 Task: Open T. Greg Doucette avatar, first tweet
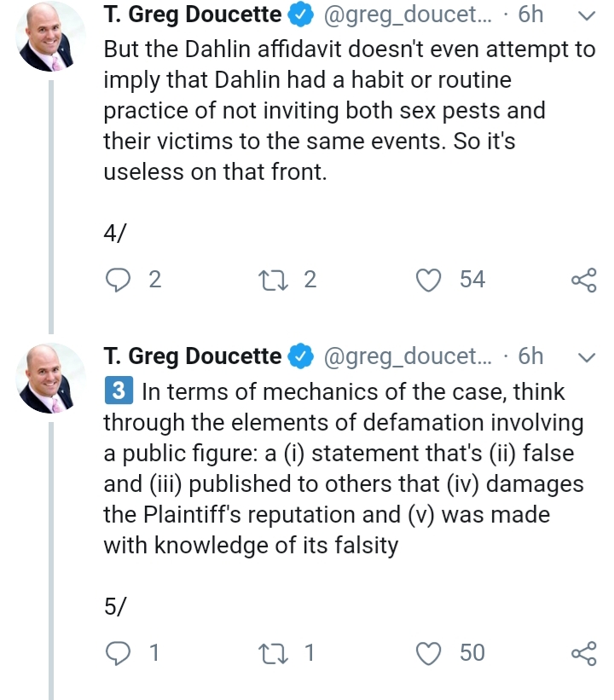pyautogui.click(x=50, y=37)
